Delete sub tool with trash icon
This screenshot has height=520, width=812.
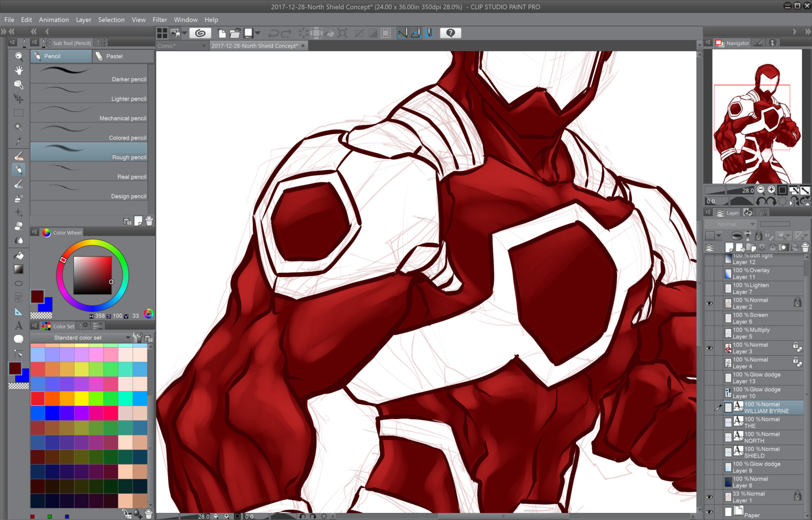pyautogui.click(x=149, y=221)
